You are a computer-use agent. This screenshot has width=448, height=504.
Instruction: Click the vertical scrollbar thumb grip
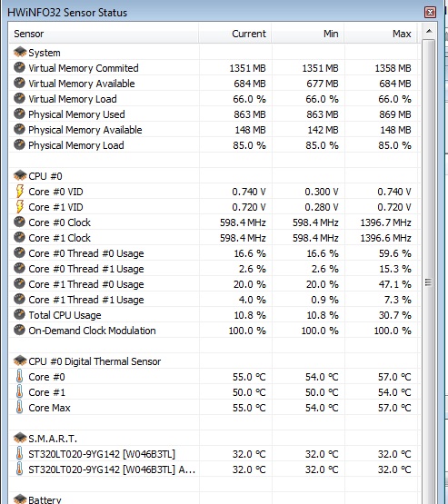(428, 282)
